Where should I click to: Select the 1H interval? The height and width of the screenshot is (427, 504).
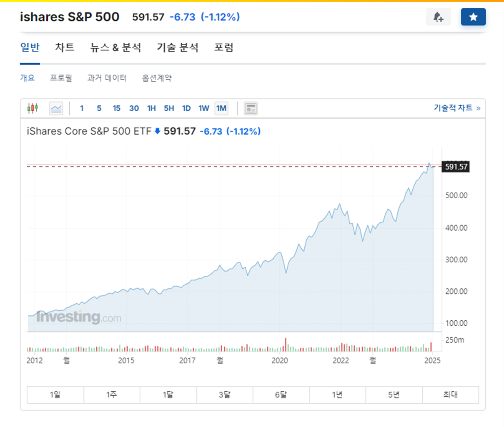tap(151, 108)
